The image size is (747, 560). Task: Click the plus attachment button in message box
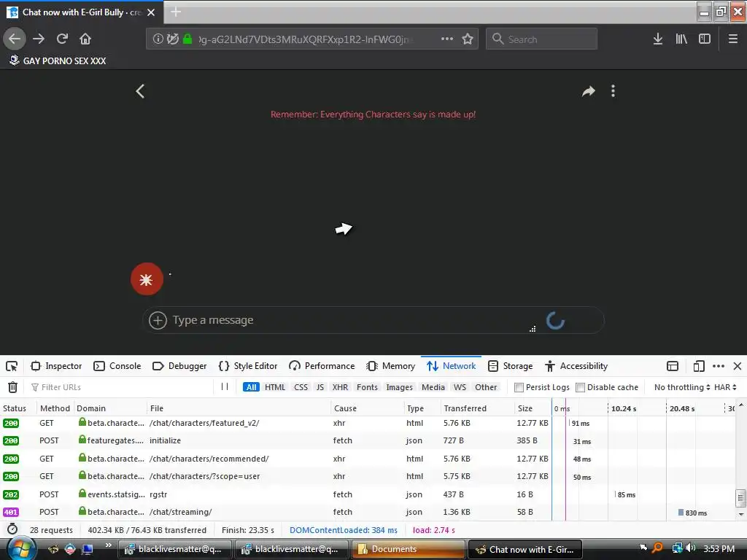click(x=158, y=320)
